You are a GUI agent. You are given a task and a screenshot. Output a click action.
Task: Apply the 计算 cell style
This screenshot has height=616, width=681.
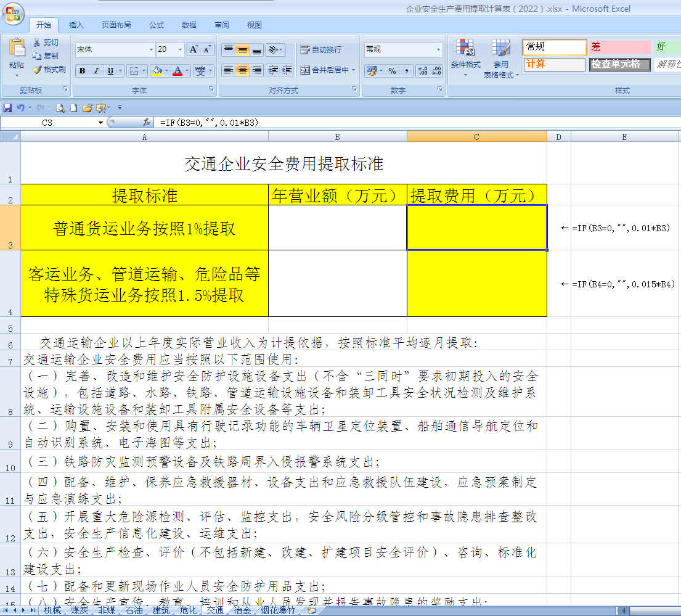point(554,64)
